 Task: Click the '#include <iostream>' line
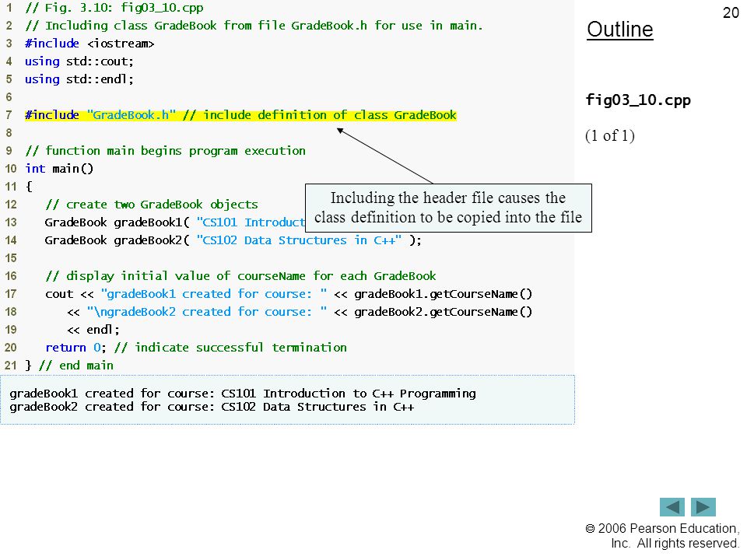pos(89,44)
